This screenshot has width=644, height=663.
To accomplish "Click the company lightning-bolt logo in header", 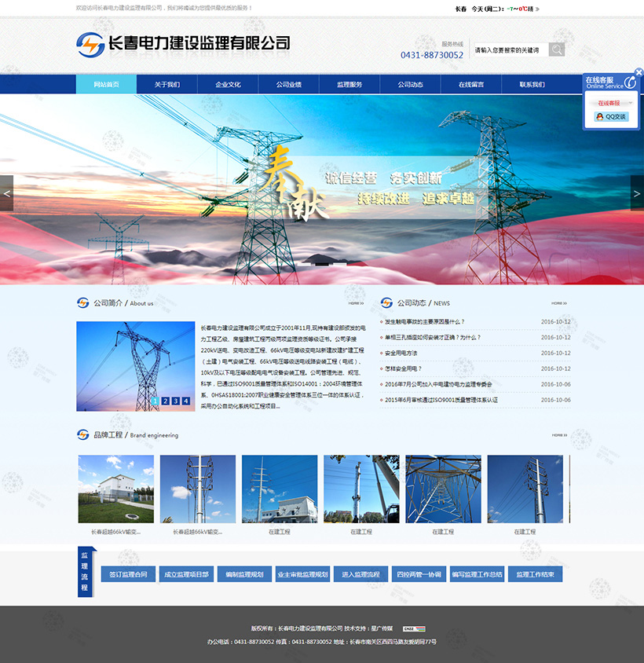I will click(x=90, y=44).
